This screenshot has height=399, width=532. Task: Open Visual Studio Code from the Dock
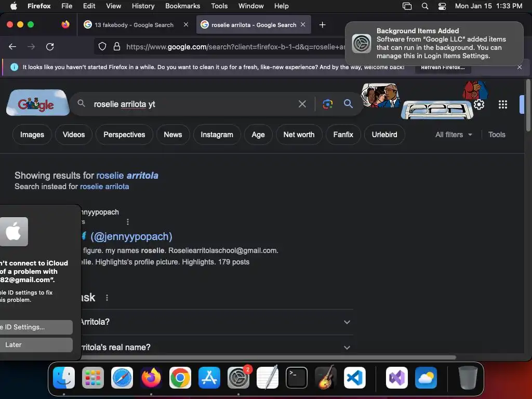[354, 378]
